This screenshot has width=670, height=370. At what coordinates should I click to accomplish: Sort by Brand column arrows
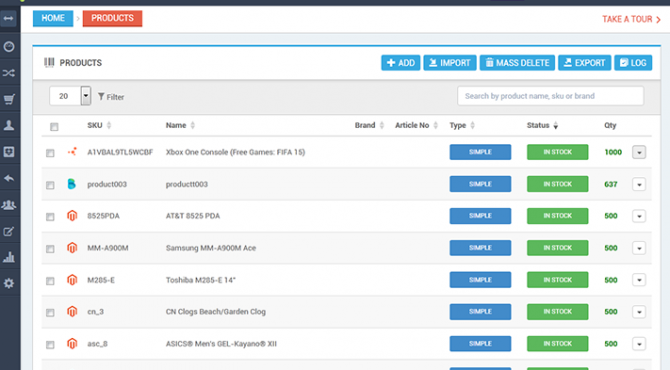click(382, 125)
